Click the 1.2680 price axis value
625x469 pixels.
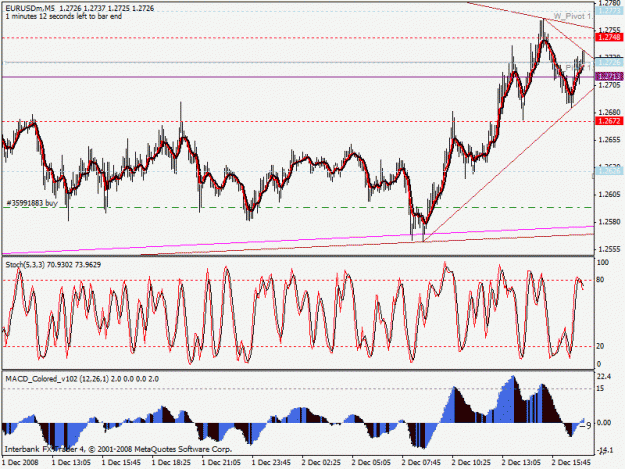pos(609,112)
